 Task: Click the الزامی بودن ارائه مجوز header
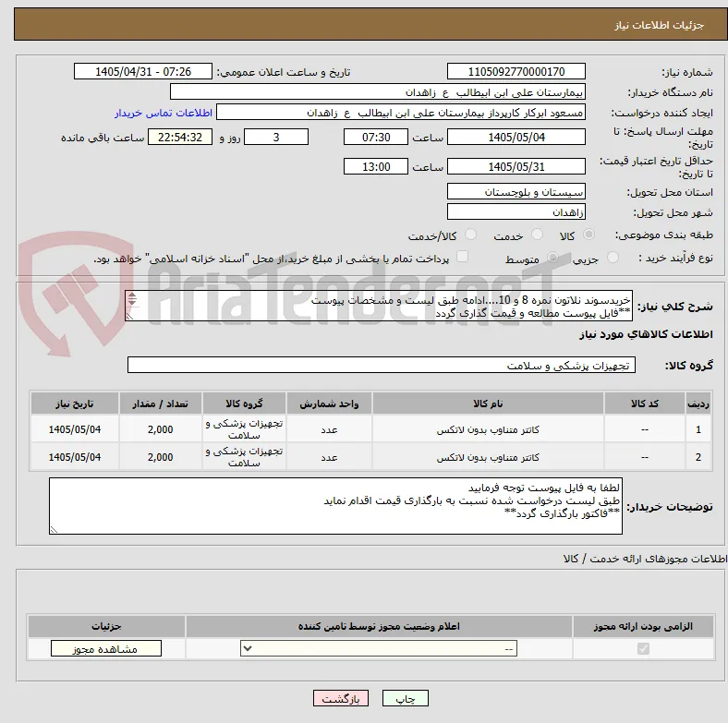tap(643, 626)
